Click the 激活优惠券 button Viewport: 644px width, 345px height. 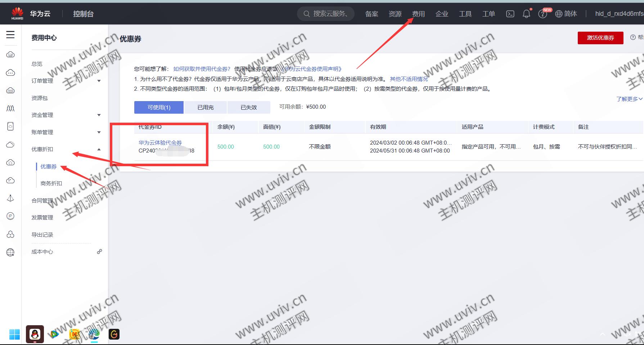pos(600,38)
